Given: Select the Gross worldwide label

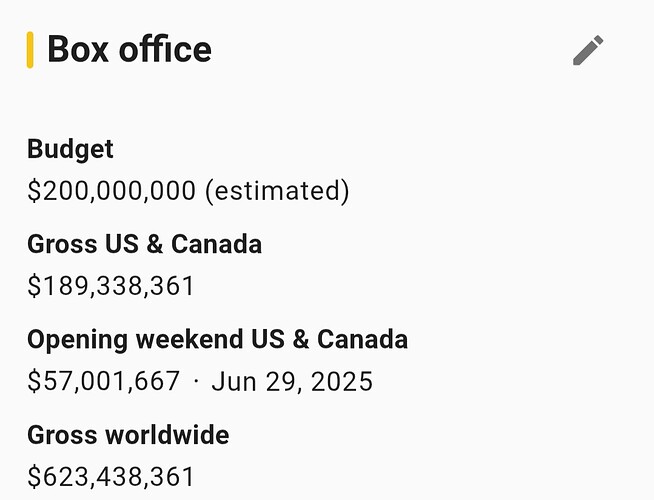Looking at the screenshot, I should point(128,435).
